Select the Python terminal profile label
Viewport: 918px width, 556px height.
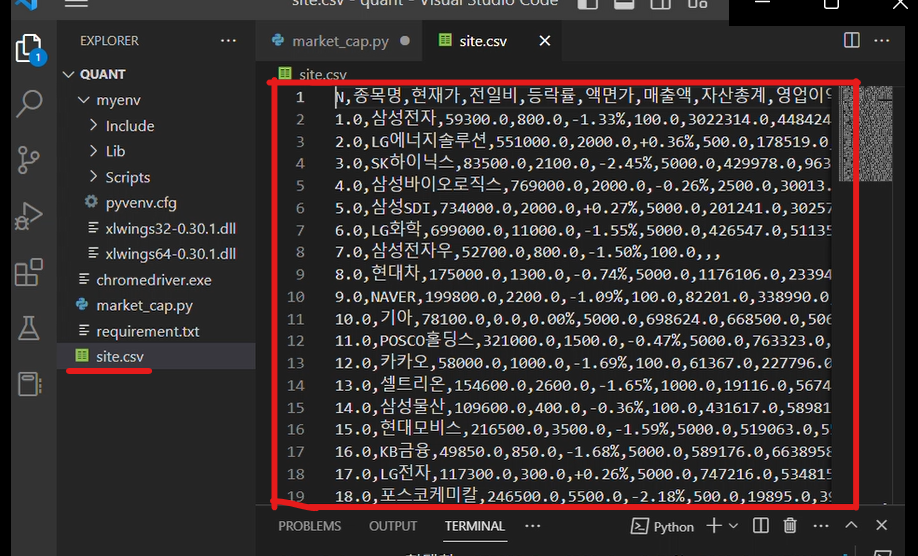click(662, 527)
